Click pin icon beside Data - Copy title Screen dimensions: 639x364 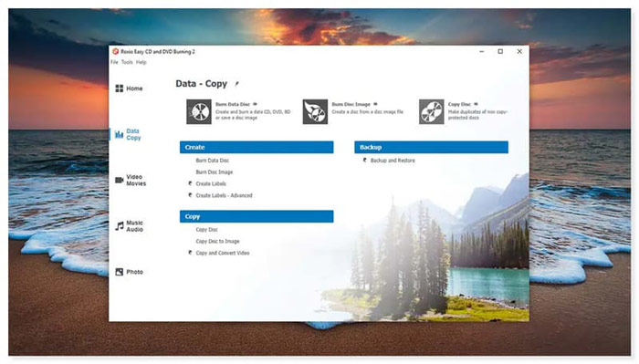[x=236, y=84]
